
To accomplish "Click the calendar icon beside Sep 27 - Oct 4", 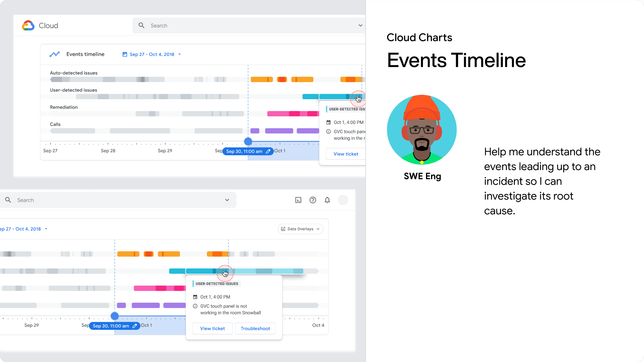I will [125, 54].
